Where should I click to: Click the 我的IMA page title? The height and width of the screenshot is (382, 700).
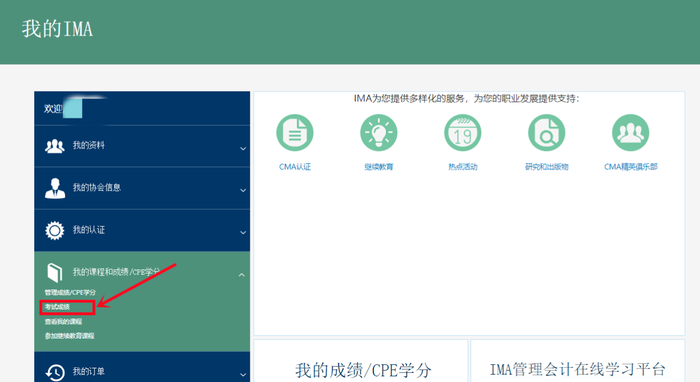57,29
